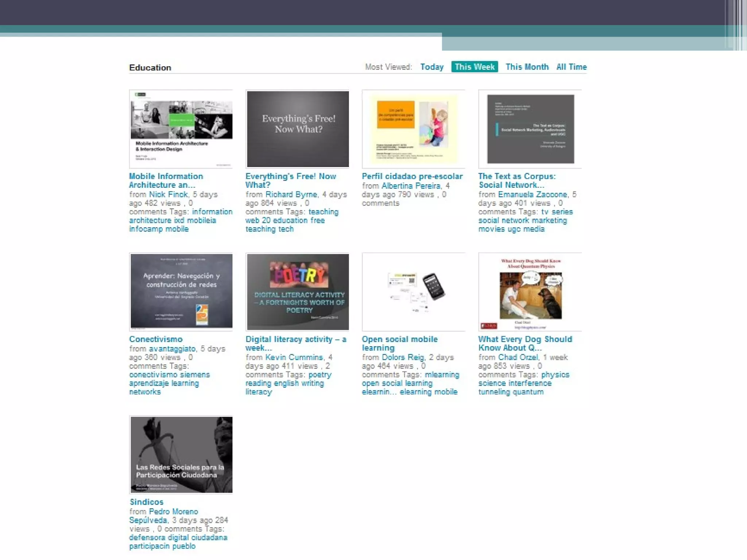Open the Poetry digital literacy thumbnail
Image resolution: width=747 pixels, height=560 pixels.
[298, 291]
